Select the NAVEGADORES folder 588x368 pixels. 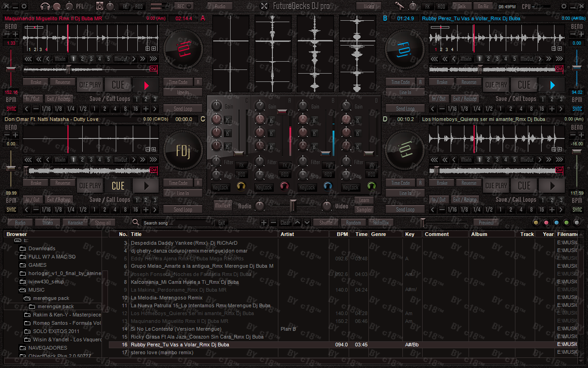tap(48, 348)
